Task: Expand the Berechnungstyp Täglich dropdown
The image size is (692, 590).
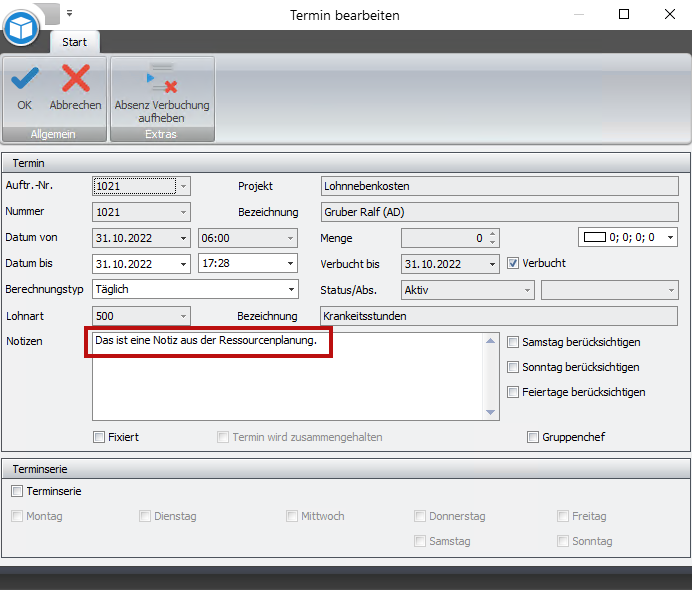Action: 291,289
